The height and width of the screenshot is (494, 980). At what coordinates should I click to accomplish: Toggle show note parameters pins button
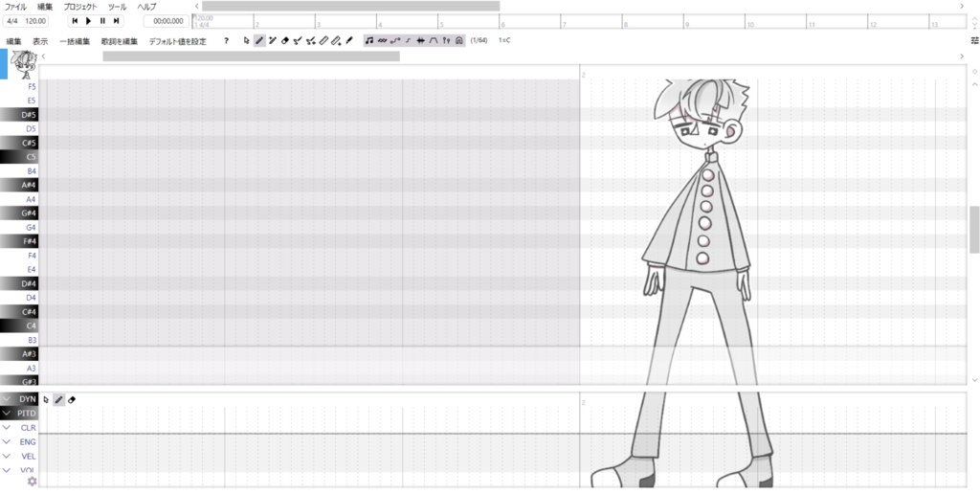pyautogui.click(x=446, y=40)
